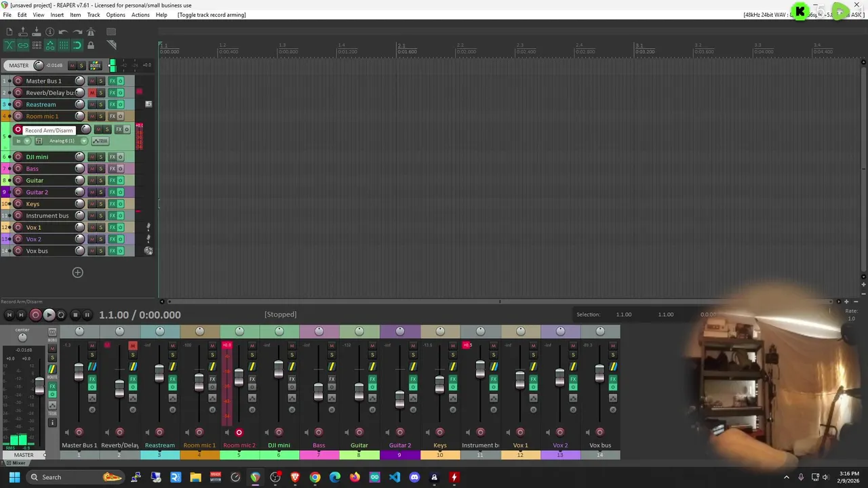868x488 pixels.
Task: Open Discord from the taskbar
Action: [x=414, y=477]
